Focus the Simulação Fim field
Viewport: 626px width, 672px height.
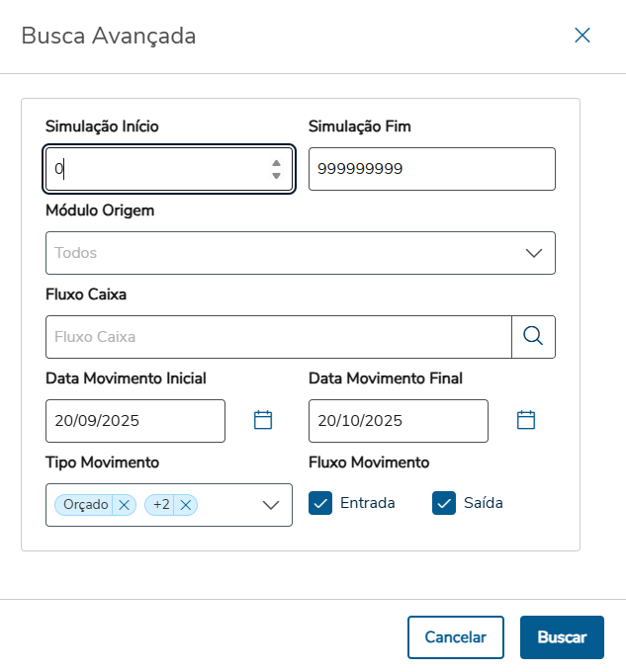click(x=431, y=169)
